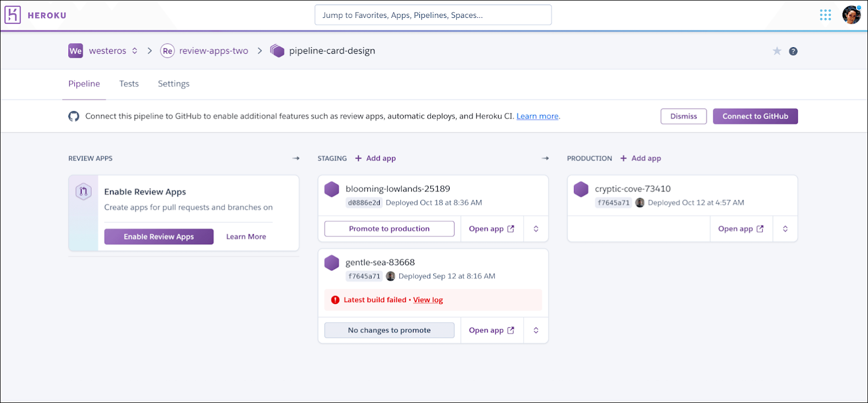Expand the westeros team switcher
The image size is (868, 403).
point(135,51)
